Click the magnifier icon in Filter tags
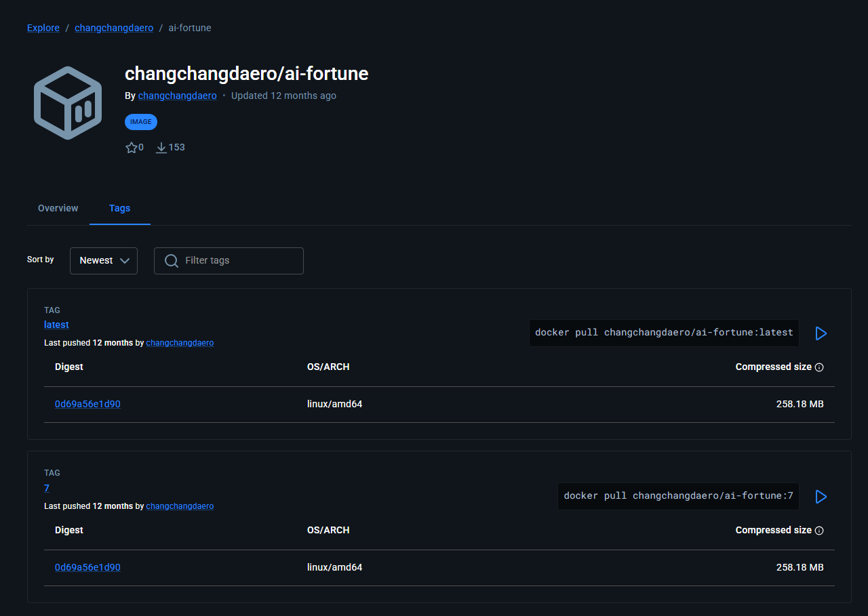Screen dimensions: 868x616 (172, 261)
